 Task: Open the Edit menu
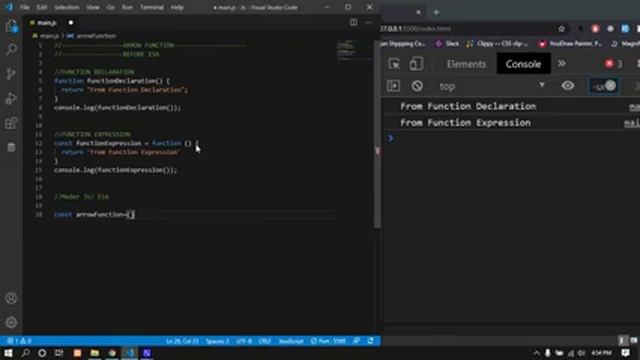(42, 7)
